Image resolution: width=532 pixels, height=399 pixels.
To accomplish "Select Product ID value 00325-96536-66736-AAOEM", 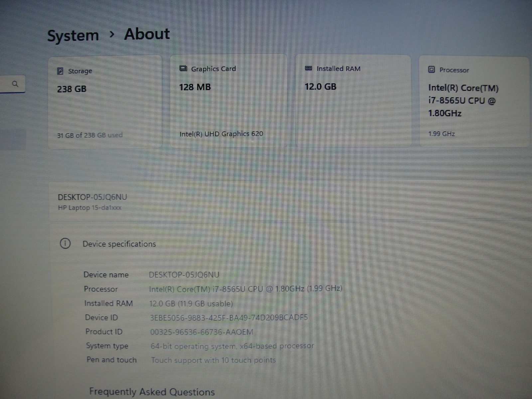I will tap(202, 332).
